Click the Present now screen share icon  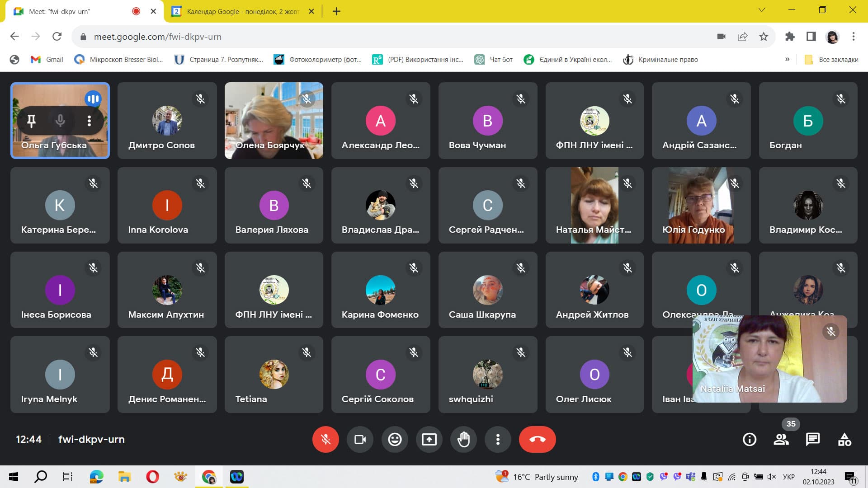coord(429,439)
